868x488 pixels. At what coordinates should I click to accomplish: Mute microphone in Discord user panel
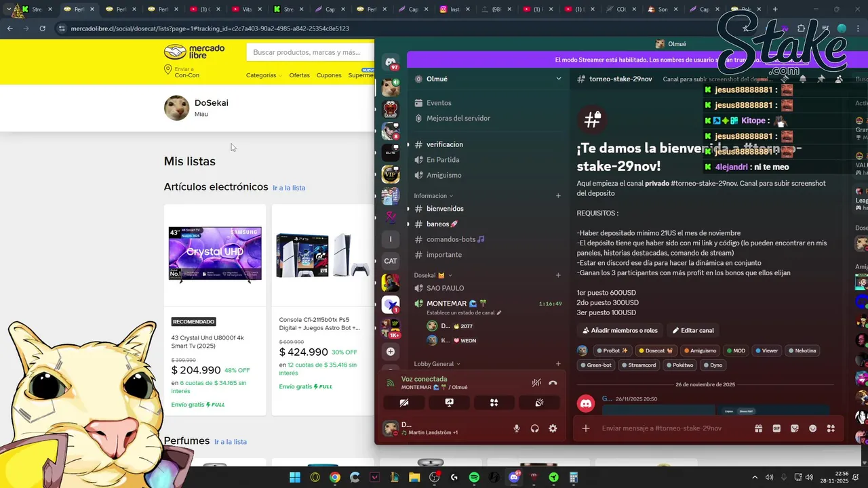[517, 428]
